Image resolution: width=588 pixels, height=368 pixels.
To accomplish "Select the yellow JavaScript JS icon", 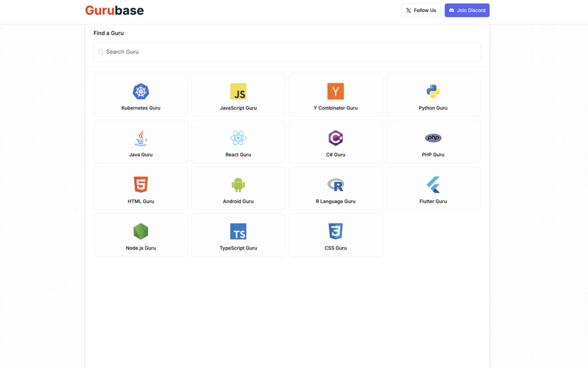I will click(x=238, y=91).
